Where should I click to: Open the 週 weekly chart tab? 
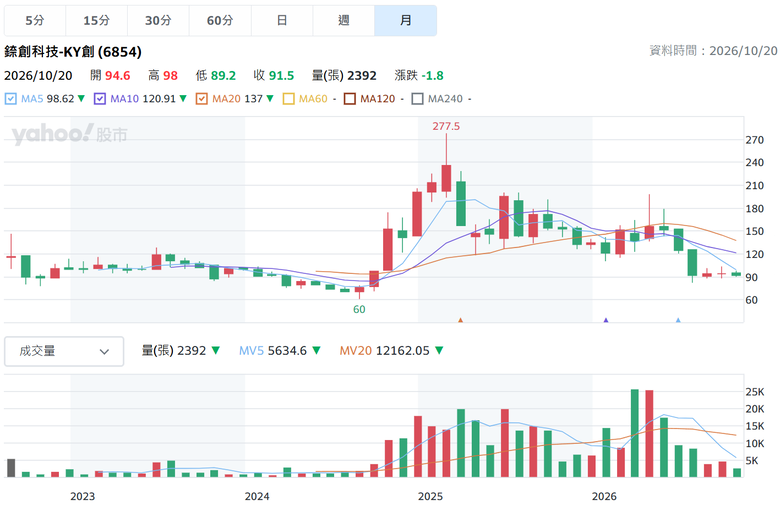(344, 20)
